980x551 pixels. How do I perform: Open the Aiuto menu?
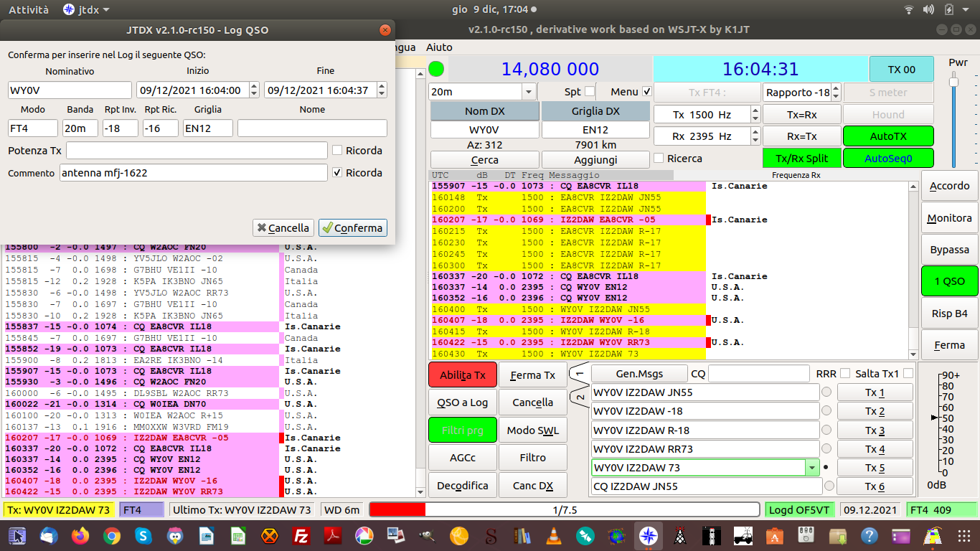tap(439, 47)
